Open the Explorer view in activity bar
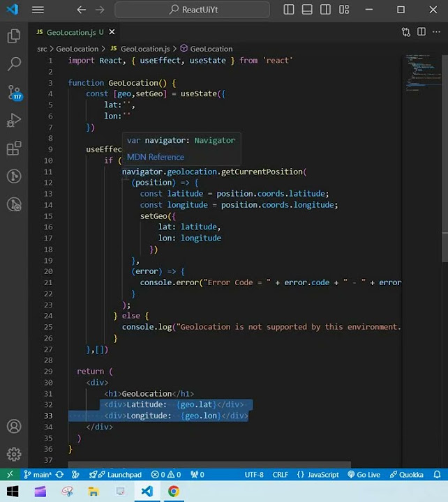The image size is (448, 502). point(14,36)
